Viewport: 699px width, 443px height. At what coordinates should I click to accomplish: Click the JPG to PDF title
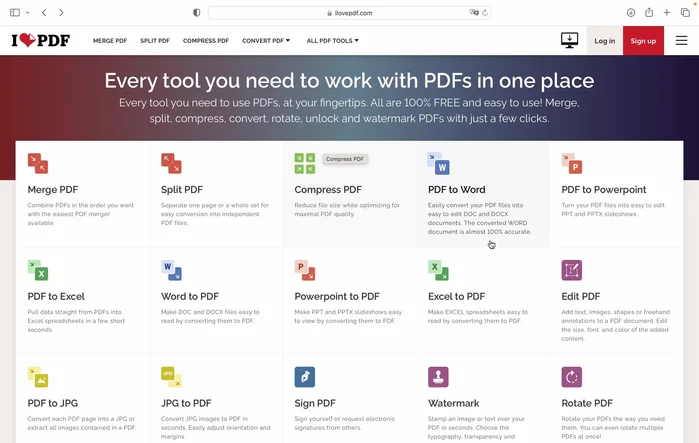[x=186, y=403]
